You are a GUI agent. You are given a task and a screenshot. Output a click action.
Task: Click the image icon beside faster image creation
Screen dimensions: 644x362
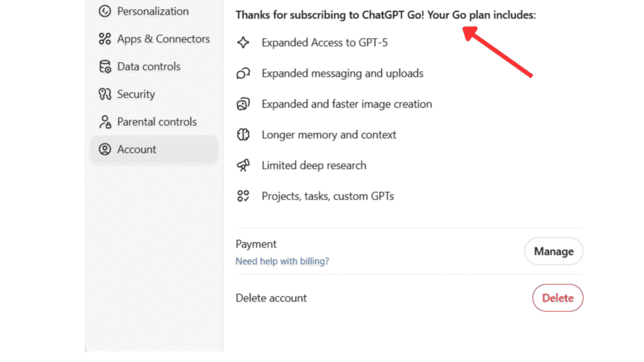[x=243, y=104]
